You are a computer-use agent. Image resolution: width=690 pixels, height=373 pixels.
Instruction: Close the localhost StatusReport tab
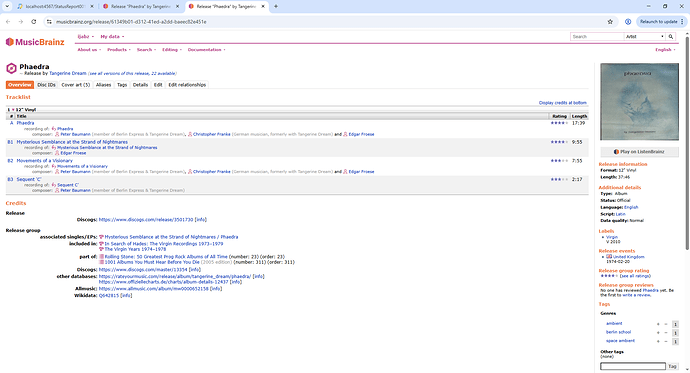click(92, 6)
